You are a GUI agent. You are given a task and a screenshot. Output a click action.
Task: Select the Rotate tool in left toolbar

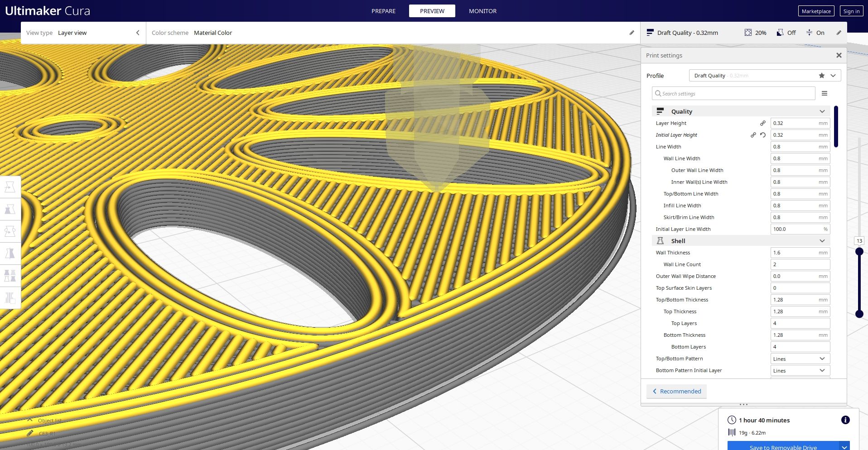(10, 231)
